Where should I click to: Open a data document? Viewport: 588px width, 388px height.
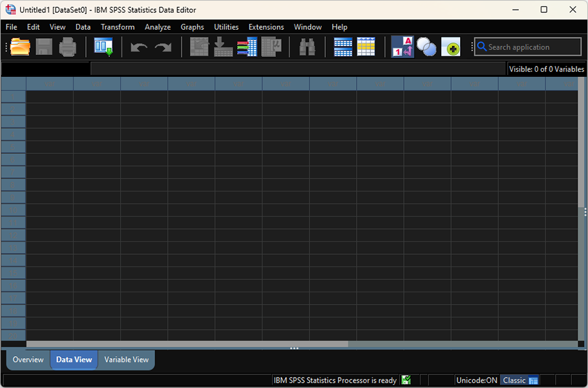tap(19, 47)
